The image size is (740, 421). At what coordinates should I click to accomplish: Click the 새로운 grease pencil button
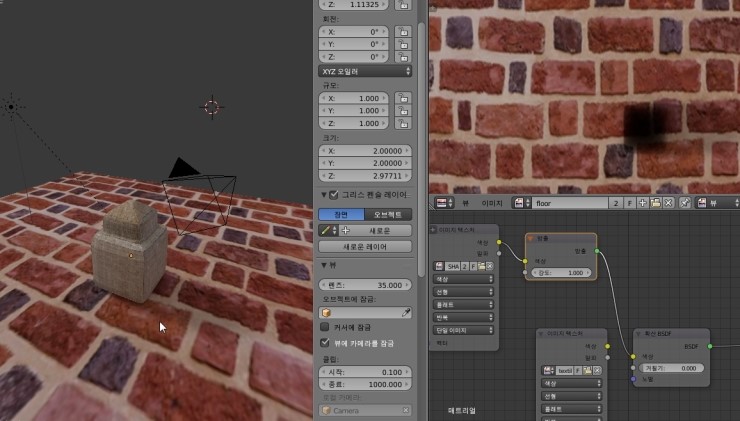pyautogui.click(x=375, y=230)
